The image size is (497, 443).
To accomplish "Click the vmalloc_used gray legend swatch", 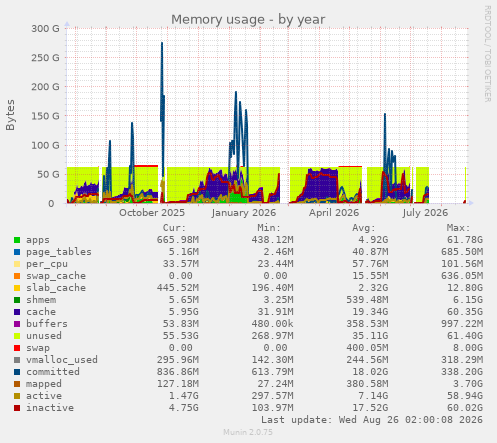I will click(17, 360).
